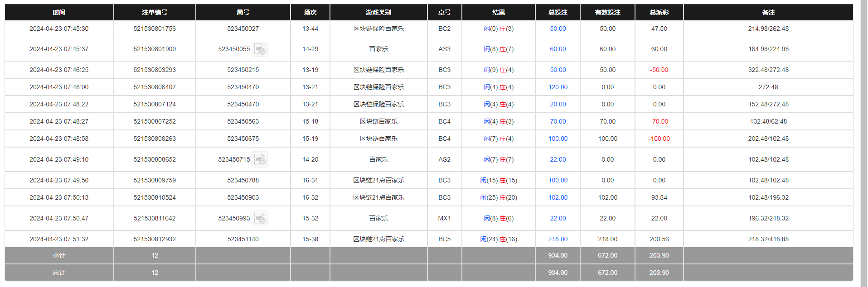The image size is (868, 287).
Task: Open blue 102.00 total bet link
Action: pos(558,197)
